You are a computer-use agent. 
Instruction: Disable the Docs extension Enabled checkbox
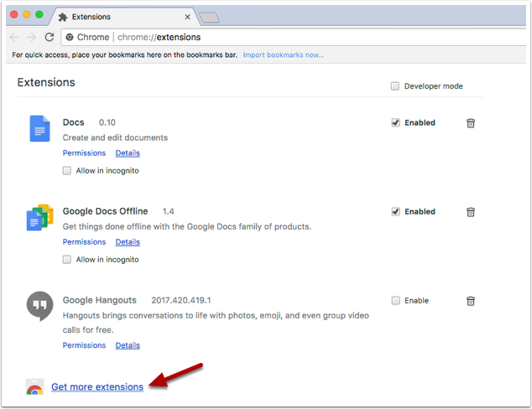tap(395, 123)
